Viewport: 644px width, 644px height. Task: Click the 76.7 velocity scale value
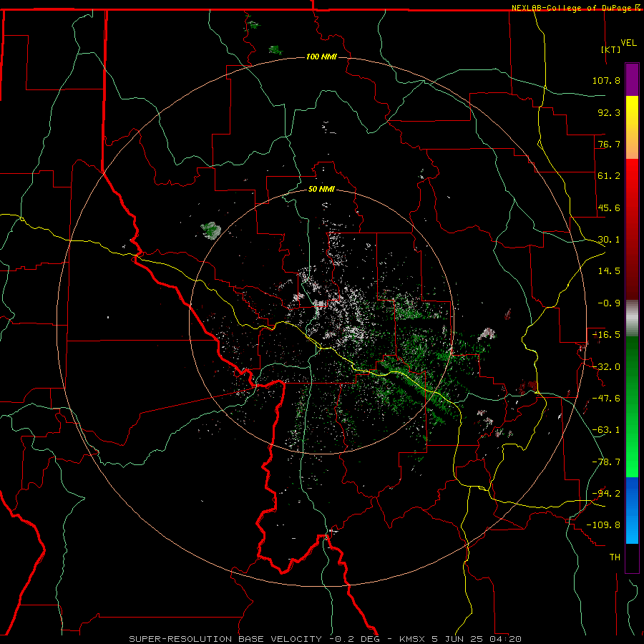pyautogui.click(x=609, y=144)
